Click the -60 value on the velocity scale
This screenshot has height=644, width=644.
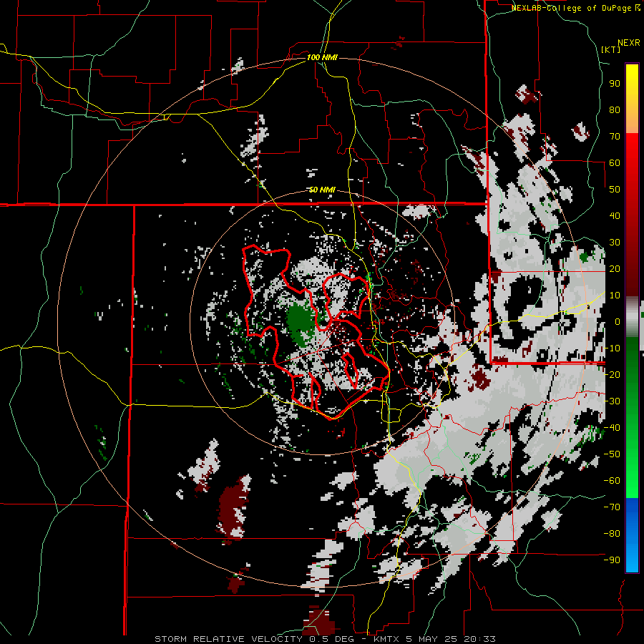[x=612, y=481]
